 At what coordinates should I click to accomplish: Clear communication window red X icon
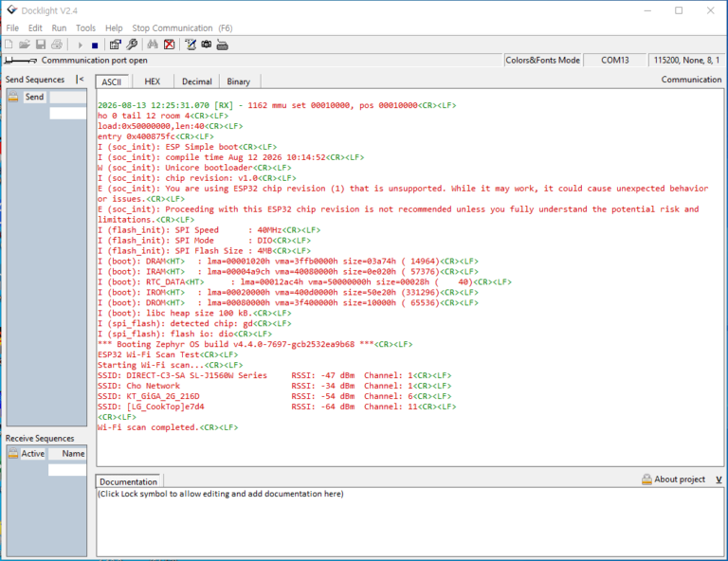pos(170,45)
